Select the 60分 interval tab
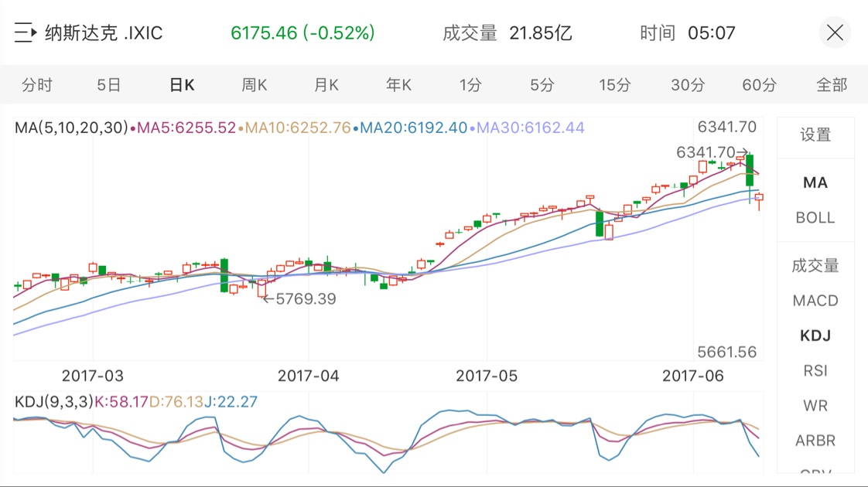This screenshot has height=487, width=868. [x=759, y=85]
